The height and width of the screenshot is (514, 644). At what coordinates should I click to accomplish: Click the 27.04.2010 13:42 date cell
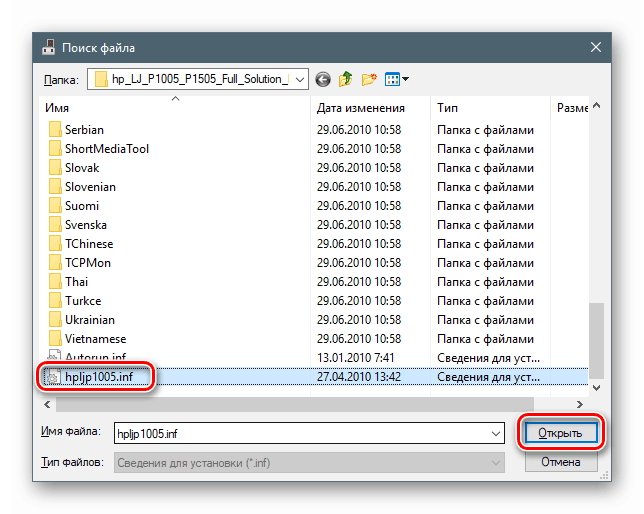pyautogui.click(x=359, y=377)
